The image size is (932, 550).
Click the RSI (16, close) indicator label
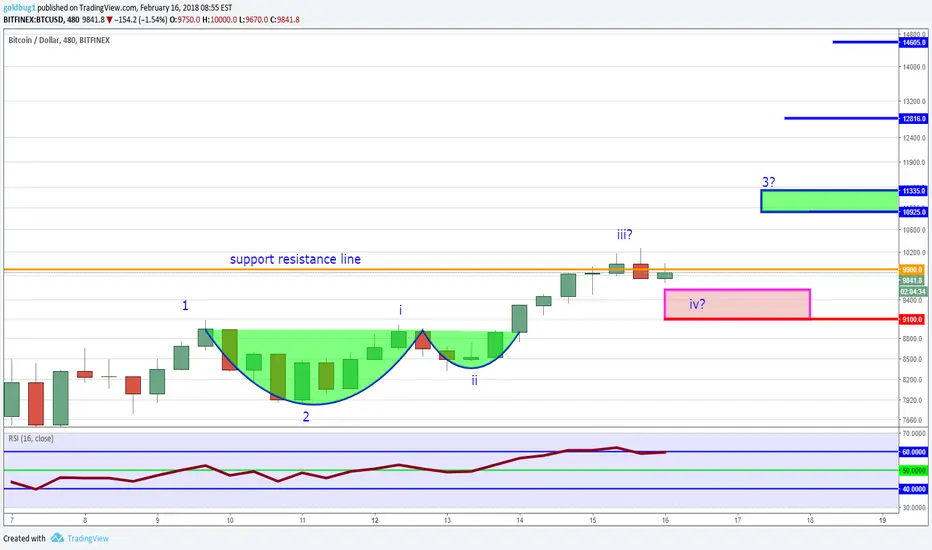(31, 438)
